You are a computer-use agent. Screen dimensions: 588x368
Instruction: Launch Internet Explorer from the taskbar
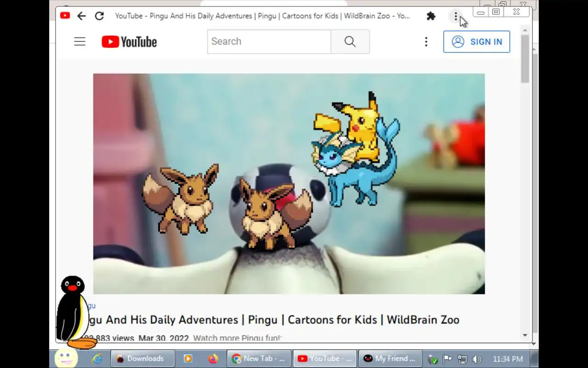pos(97,359)
